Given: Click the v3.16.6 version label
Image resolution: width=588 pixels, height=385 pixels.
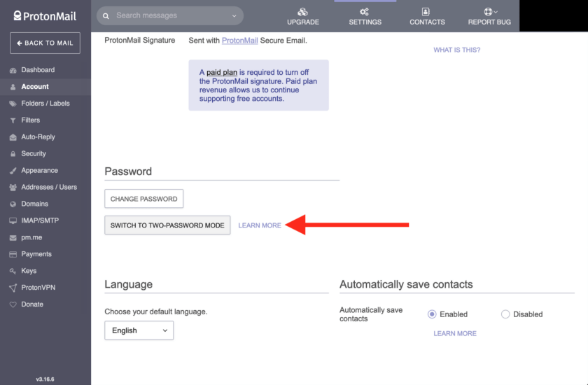Looking at the screenshot, I should click(45, 379).
